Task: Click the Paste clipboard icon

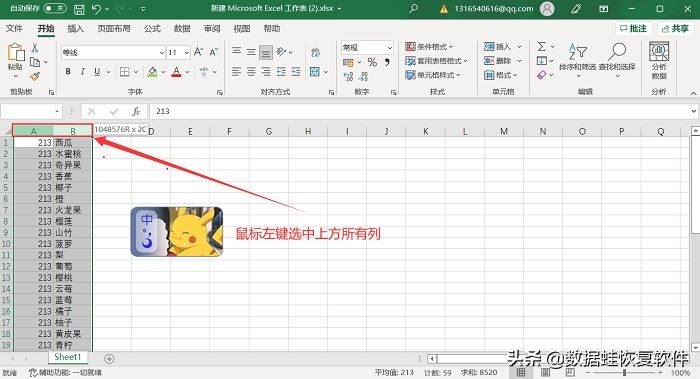Action: point(16,53)
